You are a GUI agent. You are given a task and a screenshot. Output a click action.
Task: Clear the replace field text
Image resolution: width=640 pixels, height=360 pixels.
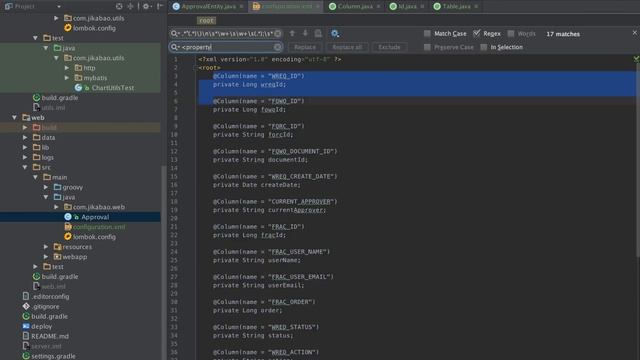278,47
